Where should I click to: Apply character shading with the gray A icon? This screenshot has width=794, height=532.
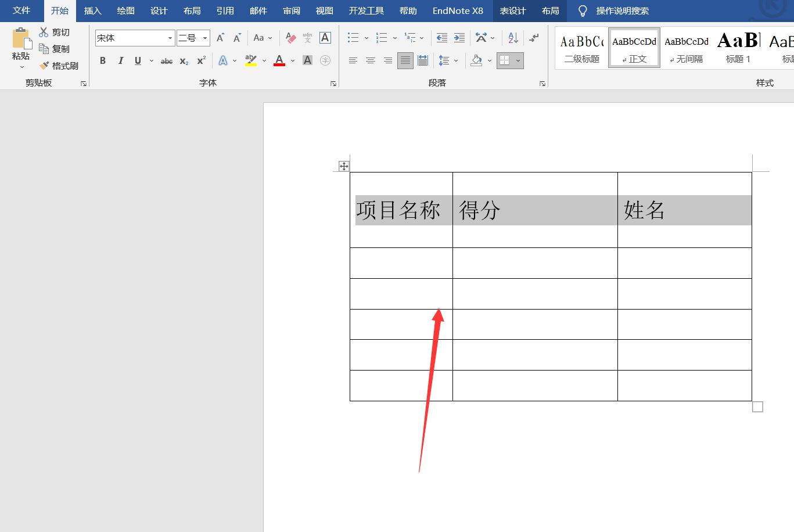pos(308,60)
